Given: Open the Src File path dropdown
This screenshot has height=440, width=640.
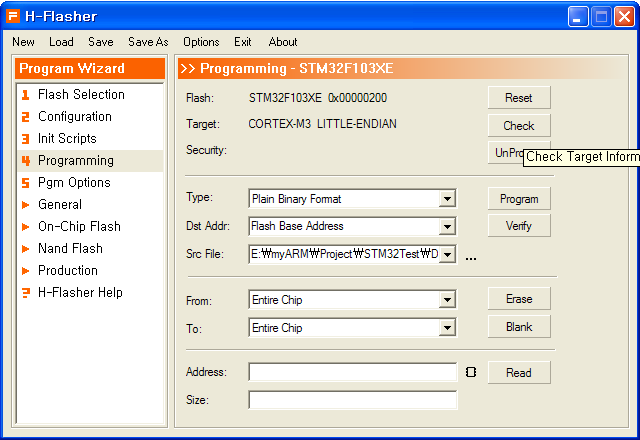Looking at the screenshot, I should [x=447, y=254].
